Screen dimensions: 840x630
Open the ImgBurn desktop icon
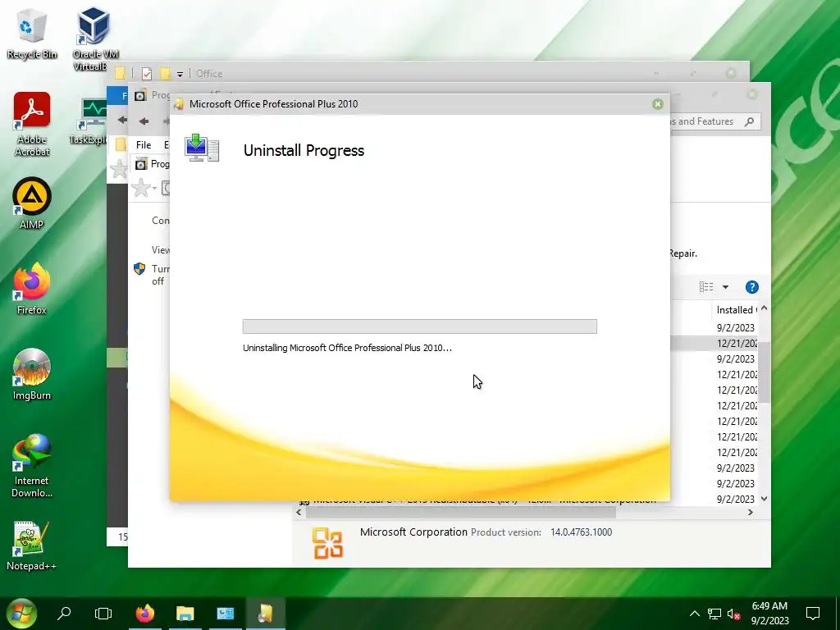click(32, 374)
